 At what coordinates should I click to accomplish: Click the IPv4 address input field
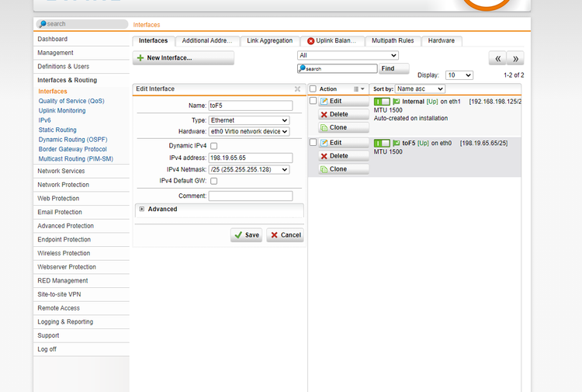coord(251,158)
